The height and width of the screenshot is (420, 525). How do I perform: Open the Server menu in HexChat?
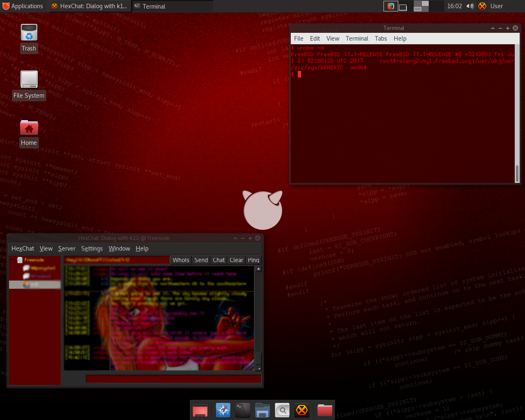coord(66,249)
